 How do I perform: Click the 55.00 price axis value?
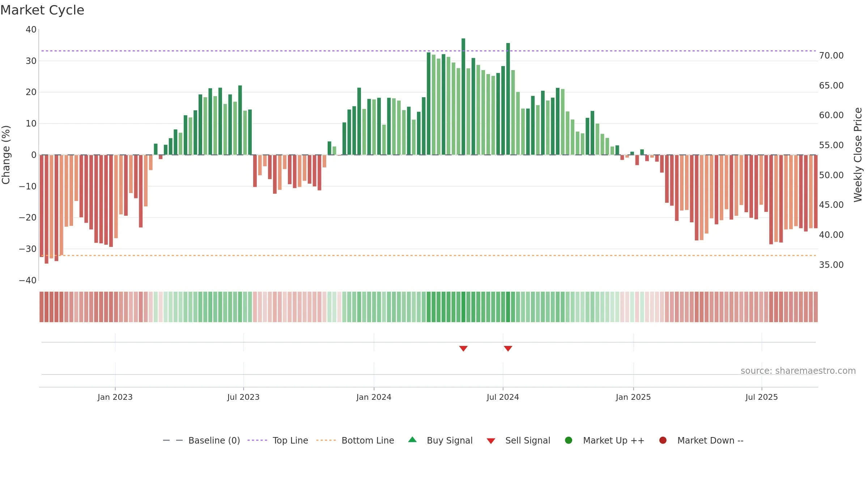(x=831, y=145)
